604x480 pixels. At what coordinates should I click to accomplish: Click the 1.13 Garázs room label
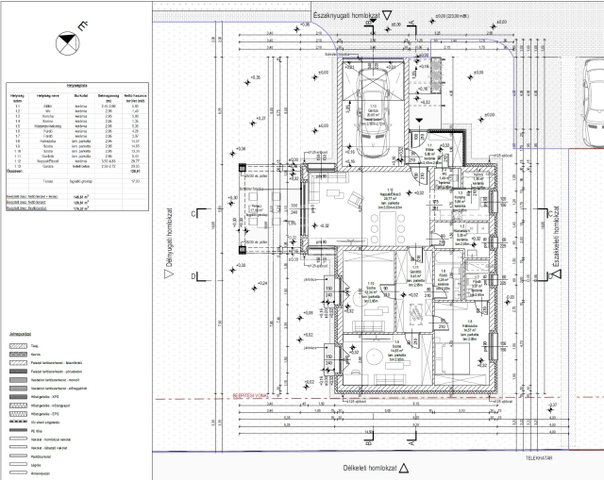(x=373, y=114)
